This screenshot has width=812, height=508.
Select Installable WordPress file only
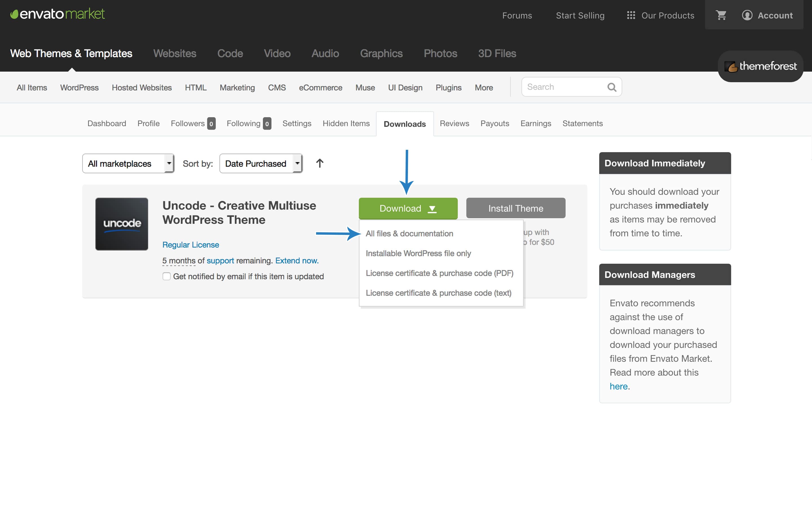418,253
